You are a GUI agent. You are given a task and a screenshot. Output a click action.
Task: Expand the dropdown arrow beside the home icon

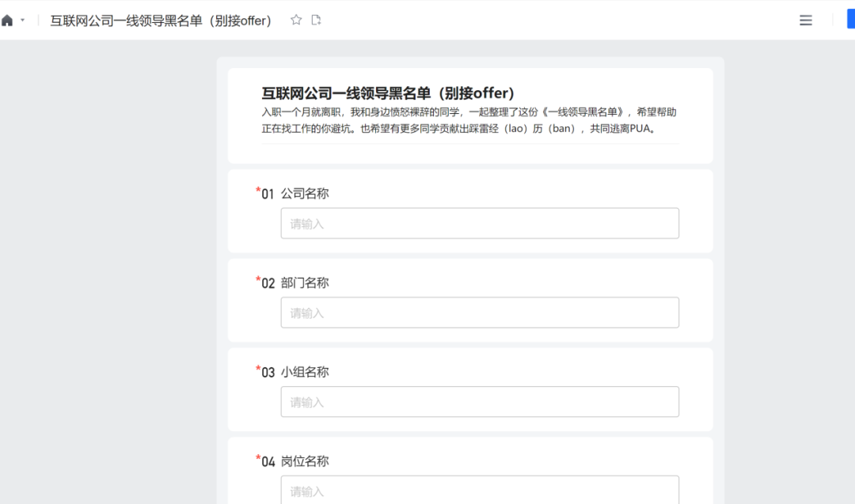point(22,21)
